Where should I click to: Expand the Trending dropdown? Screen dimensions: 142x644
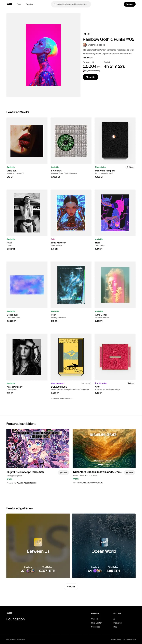(31, 4)
